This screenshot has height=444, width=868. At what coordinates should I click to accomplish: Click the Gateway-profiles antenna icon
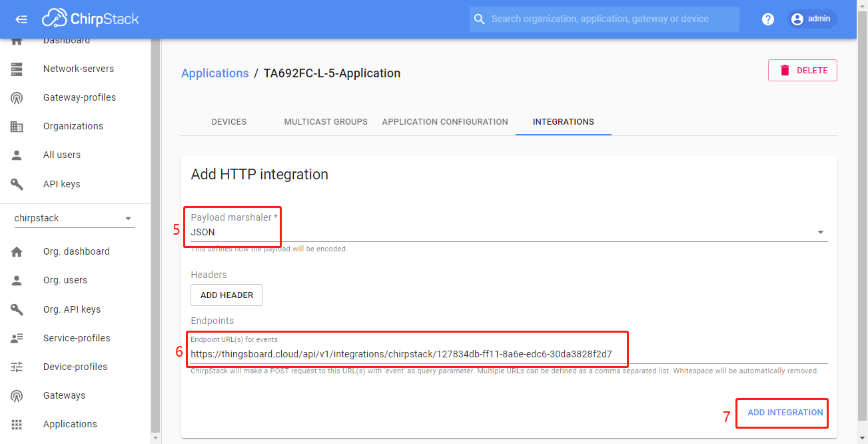pos(17,98)
